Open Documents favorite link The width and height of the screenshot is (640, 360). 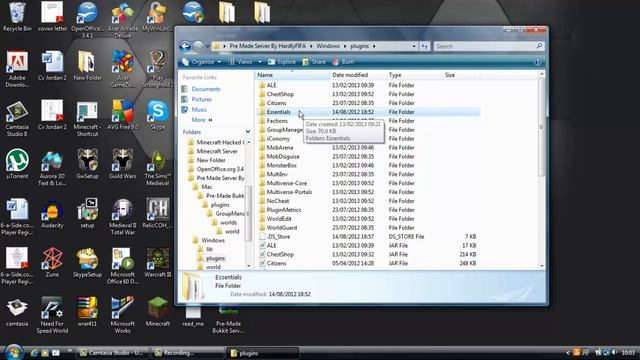206,89
